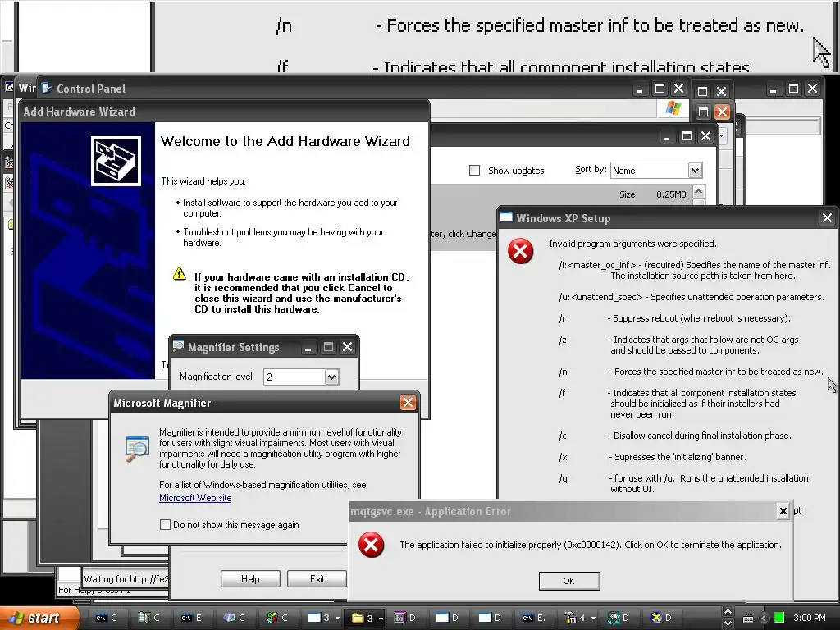840x630 pixels.
Task: Click the yellow warning icon in Add Hardware Wizard
Action: click(x=180, y=274)
